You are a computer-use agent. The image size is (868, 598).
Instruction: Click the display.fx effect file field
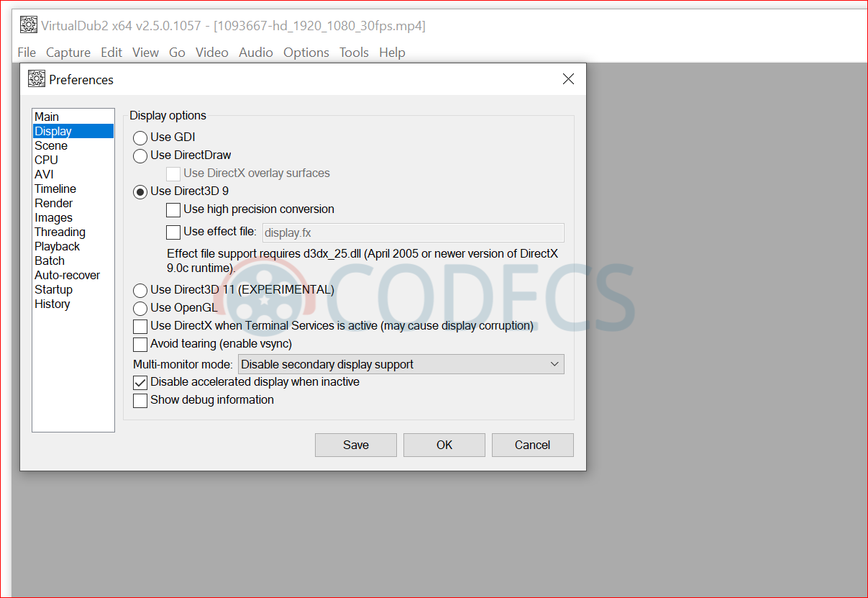(412, 232)
